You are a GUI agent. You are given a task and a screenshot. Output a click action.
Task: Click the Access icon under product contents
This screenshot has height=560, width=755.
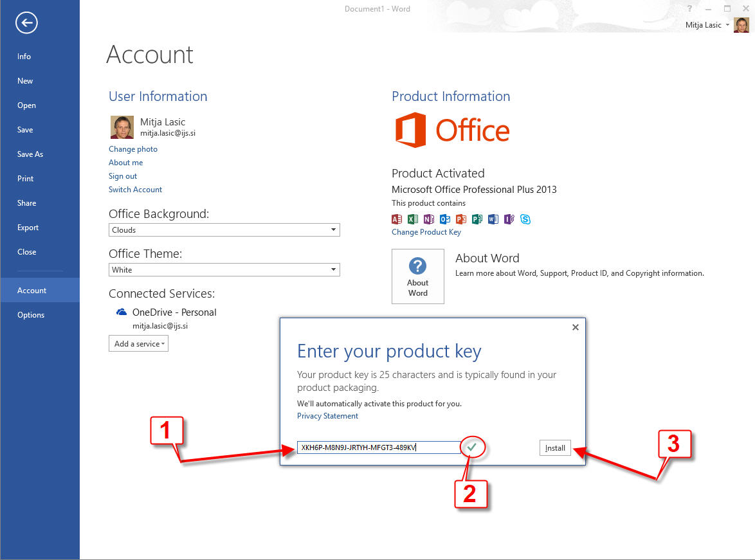coord(397,219)
